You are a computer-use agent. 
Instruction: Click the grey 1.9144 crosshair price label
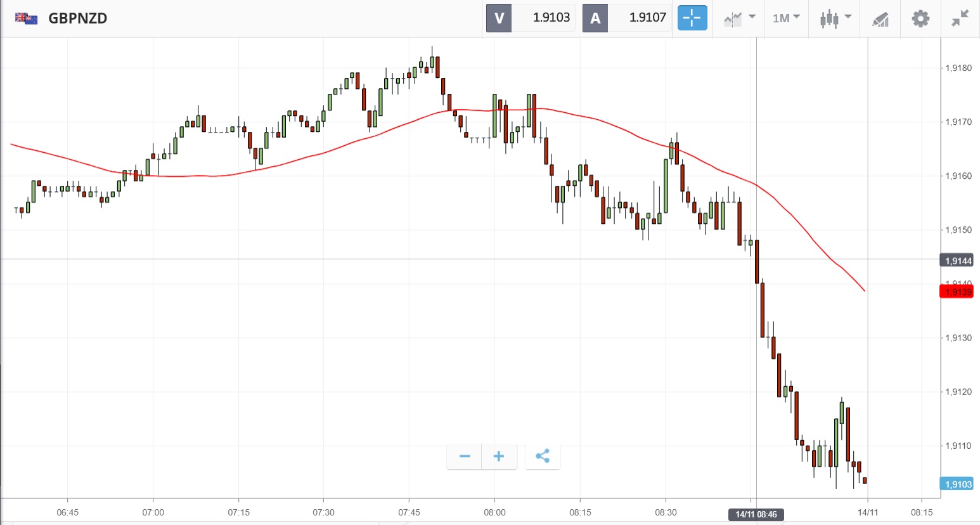coord(957,261)
